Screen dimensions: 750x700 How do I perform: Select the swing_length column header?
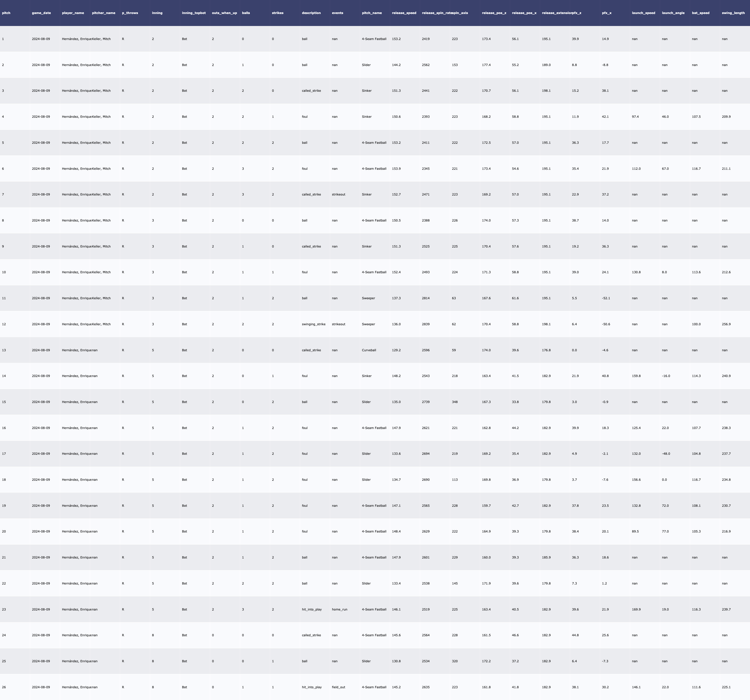pyautogui.click(x=733, y=13)
